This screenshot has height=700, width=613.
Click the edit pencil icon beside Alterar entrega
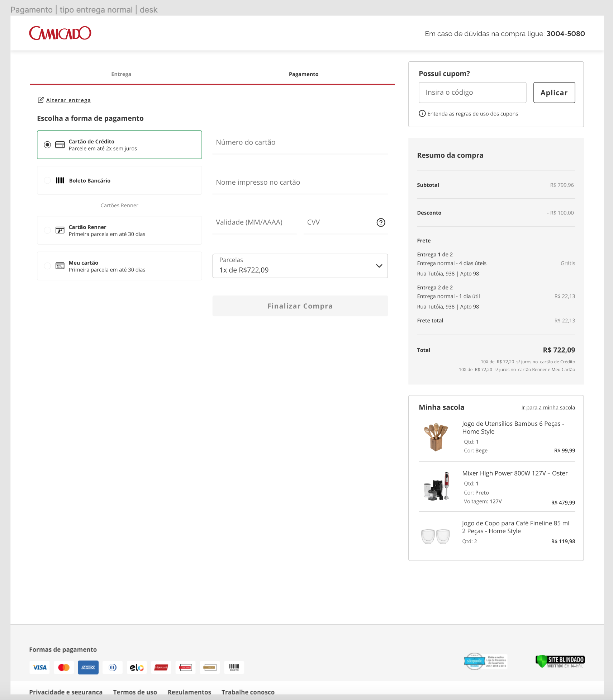pos(41,100)
